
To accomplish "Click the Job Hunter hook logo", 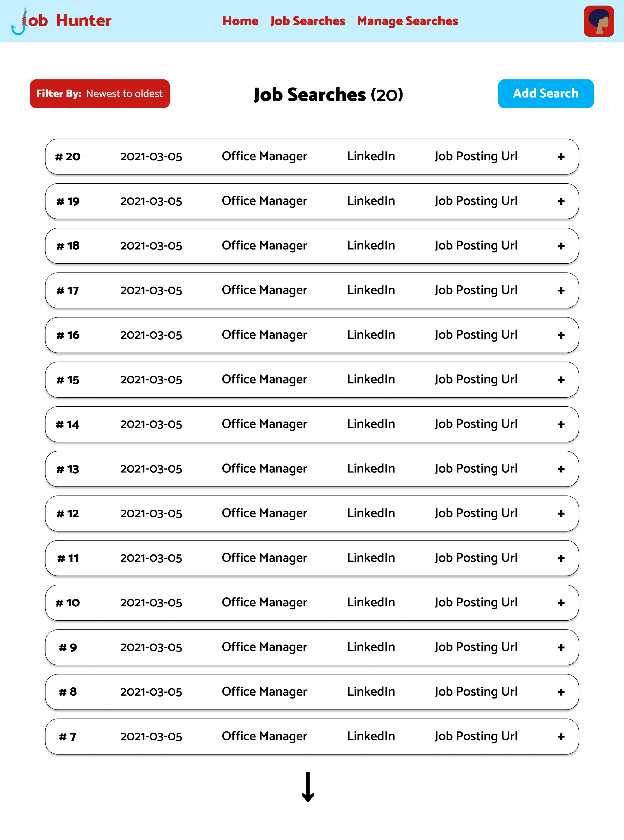I will pos(19,22).
